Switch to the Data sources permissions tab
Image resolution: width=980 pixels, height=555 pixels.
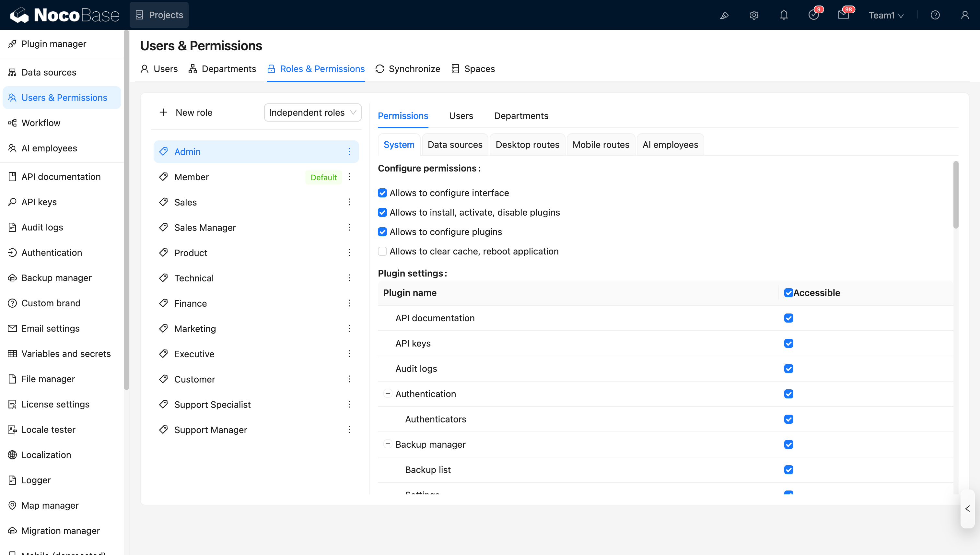coord(455,145)
